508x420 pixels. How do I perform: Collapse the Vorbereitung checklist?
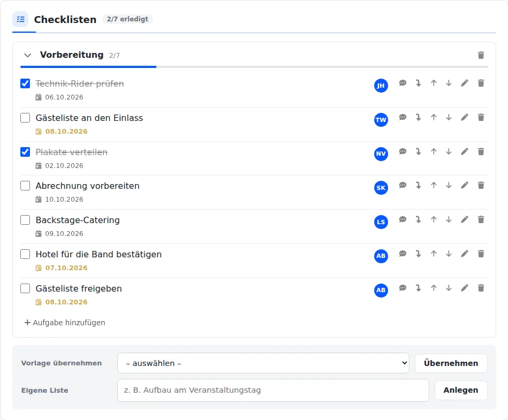pyautogui.click(x=28, y=55)
